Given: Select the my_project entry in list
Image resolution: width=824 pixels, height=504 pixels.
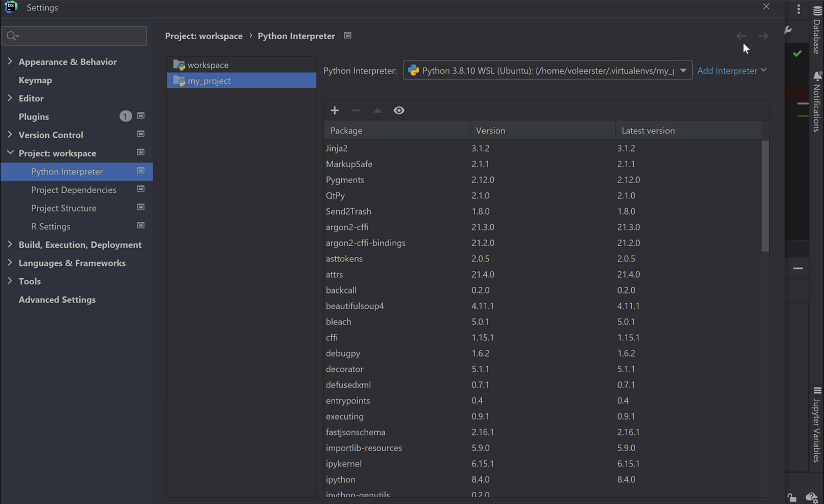Looking at the screenshot, I should coord(242,81).
